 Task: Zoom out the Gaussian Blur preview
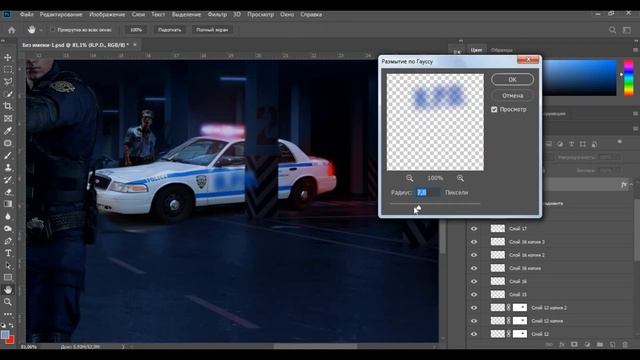pos(409,178)
